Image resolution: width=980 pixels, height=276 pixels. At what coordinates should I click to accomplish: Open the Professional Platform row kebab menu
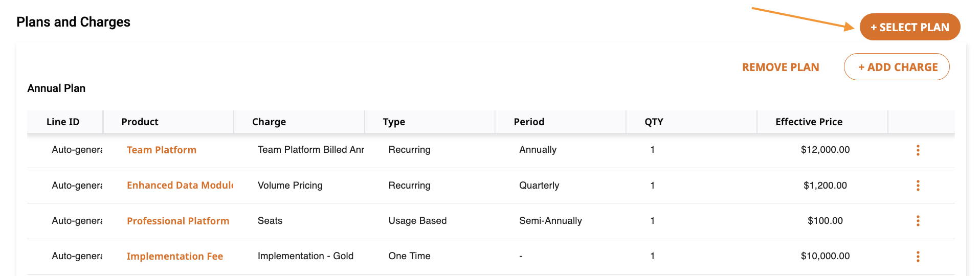tap(918, 221)
